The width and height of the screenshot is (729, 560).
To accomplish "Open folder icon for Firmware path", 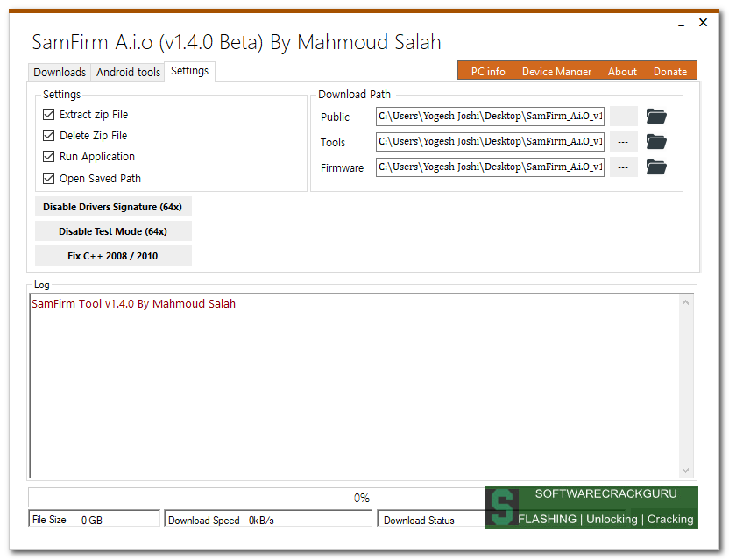I will coord(656,167).
